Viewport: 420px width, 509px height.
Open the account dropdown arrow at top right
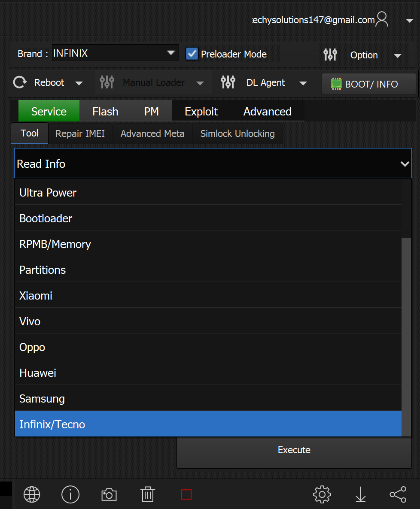(x=410, y=21)
